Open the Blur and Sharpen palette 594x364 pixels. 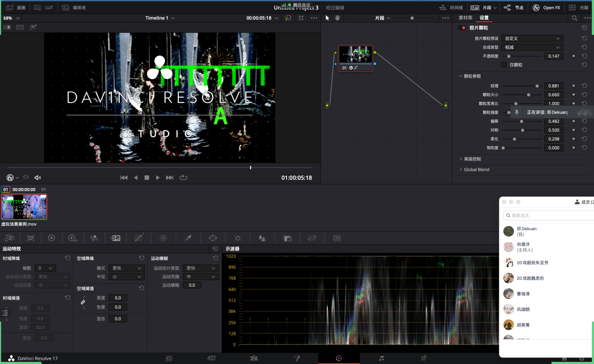pyautogui.click(x=262, y=238)
